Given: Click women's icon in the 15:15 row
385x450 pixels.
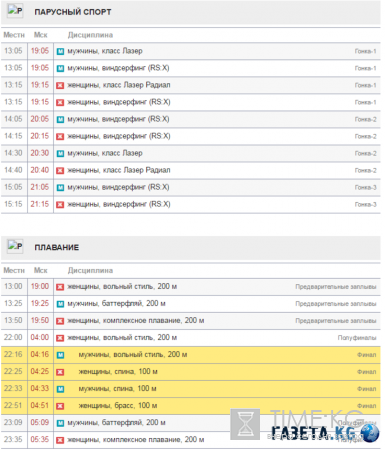Looking at the screenshot, I should [60, 205].
